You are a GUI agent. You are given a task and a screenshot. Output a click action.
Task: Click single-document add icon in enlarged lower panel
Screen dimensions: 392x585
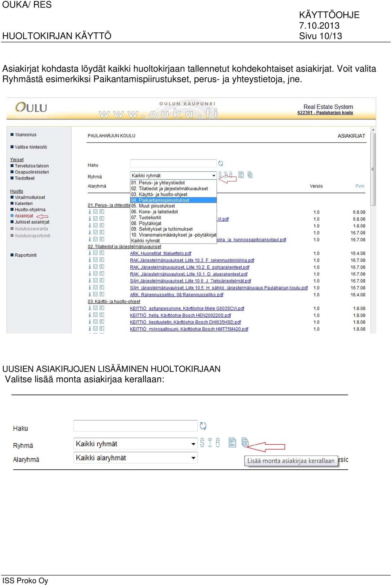pyautogui.click(x=232, y=442)
